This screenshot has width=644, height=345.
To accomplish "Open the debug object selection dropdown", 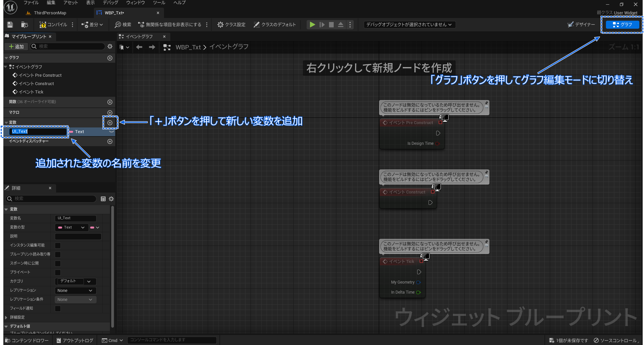I will [409, 24].
